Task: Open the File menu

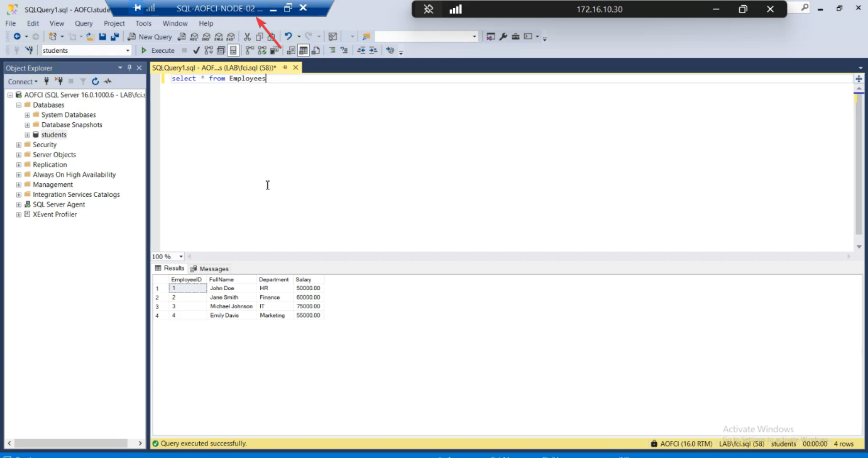Action: 11,23
